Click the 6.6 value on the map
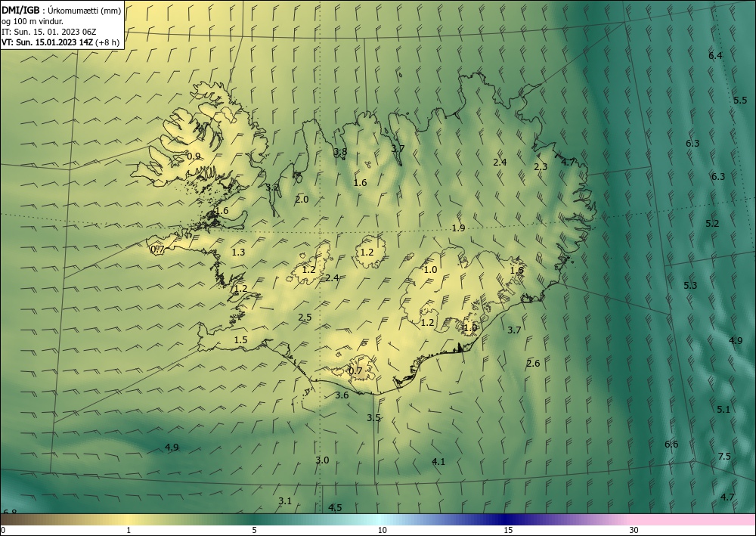 tap(671, 444)
